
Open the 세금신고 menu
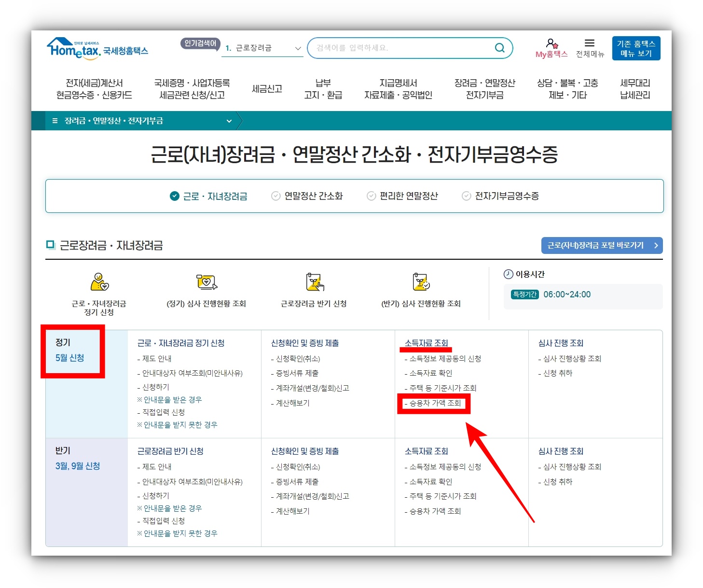click(267, 88)
